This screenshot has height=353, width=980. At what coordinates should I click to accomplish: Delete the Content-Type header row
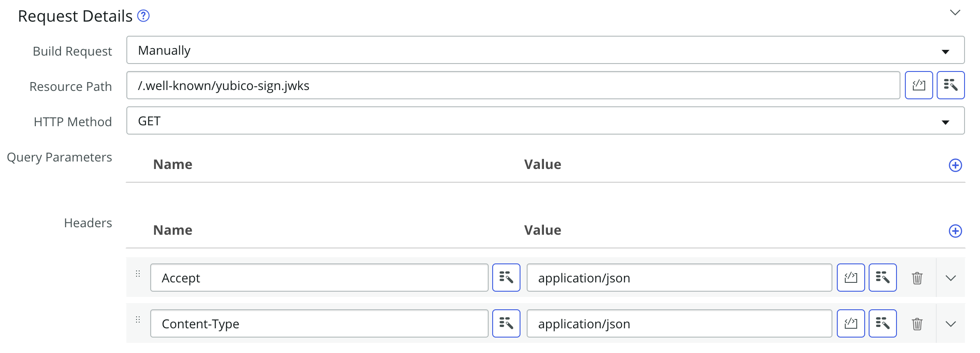coord(917,324)
